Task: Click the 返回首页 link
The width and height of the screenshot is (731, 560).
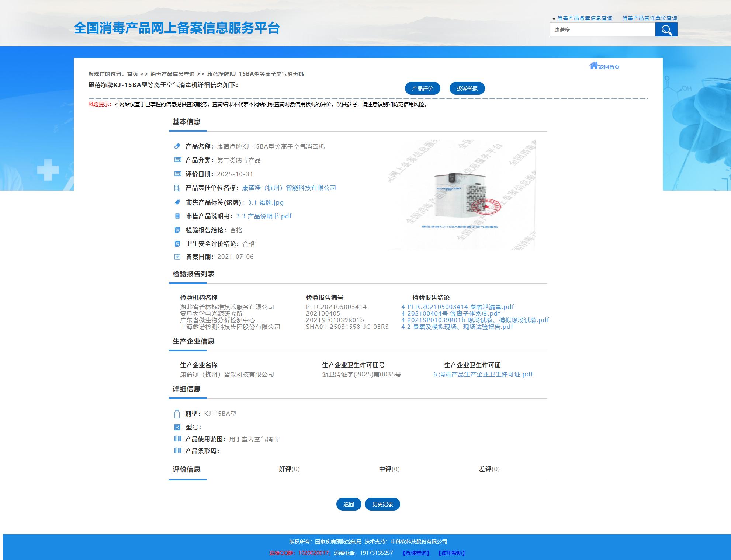Action: (609, 67)
